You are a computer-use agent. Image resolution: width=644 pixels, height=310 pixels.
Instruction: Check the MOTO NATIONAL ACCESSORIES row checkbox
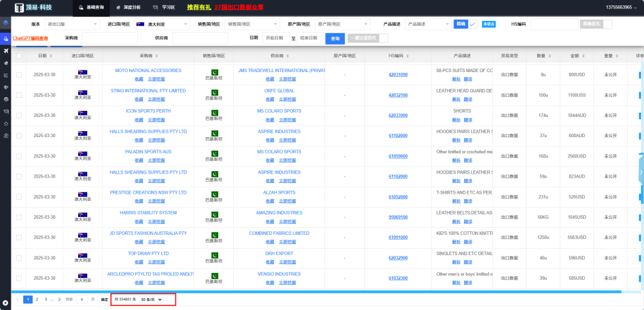pos(19,75)
